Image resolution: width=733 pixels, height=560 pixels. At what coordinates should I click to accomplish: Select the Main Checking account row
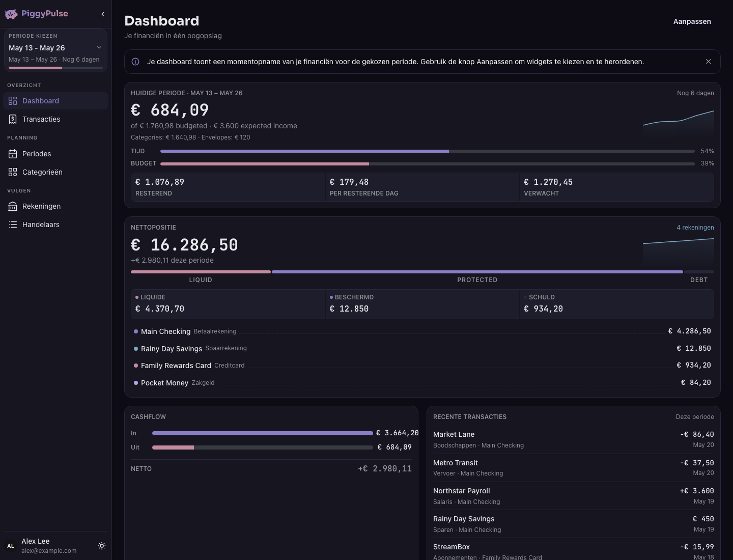pos(422,331)
